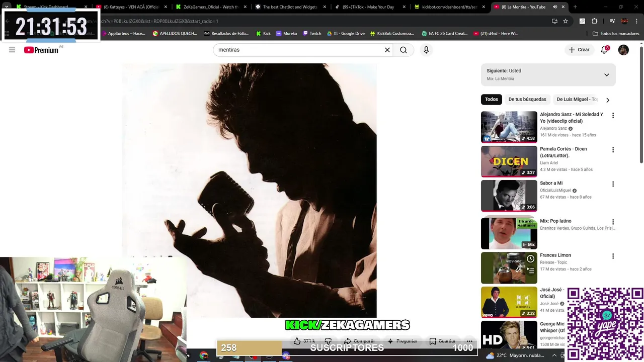644x362 pixels.
Task: Click the Chrome icon in the taskbar
Action: (x=204, y=355)
